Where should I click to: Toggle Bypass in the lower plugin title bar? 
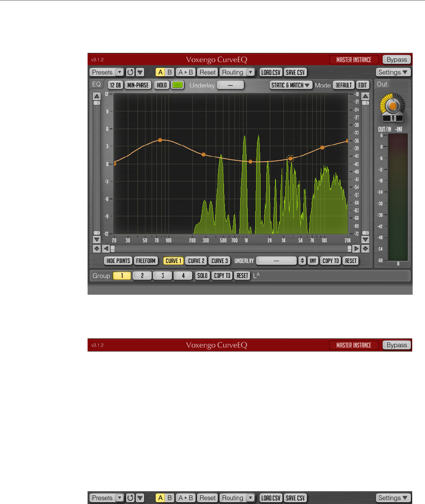[x=397, y=345]
